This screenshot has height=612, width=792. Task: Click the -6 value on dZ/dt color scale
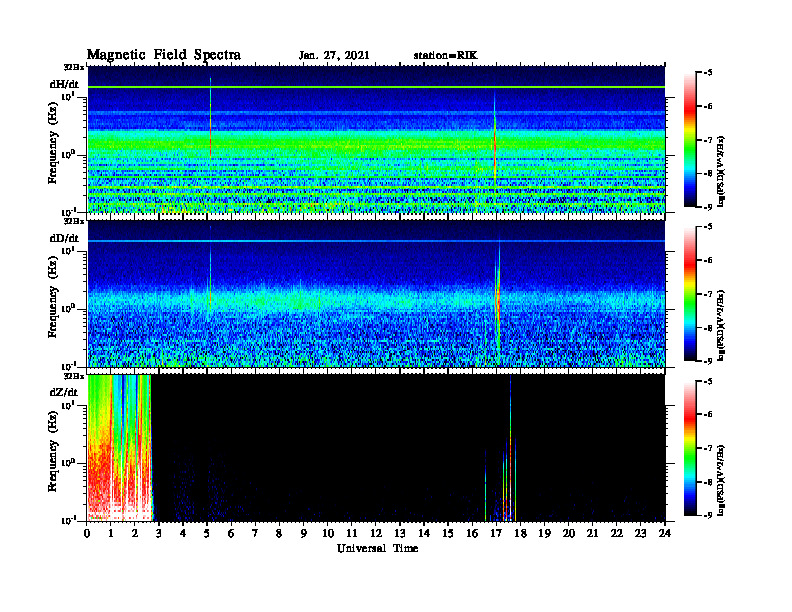coord(708,414)
